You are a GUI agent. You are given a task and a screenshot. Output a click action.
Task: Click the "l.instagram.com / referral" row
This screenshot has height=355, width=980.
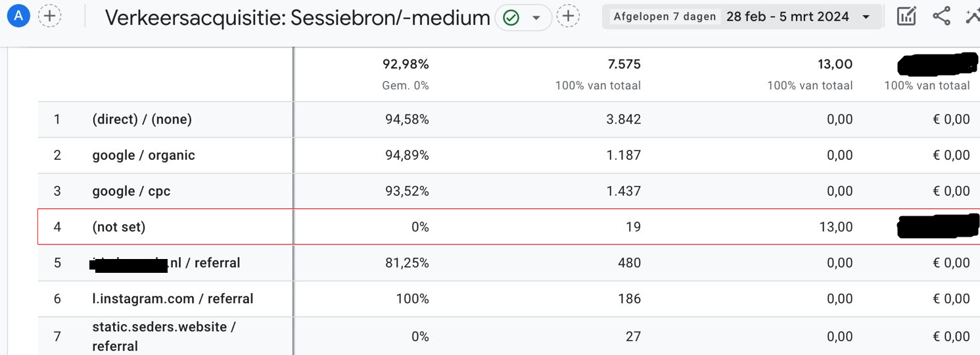[172, 298]
